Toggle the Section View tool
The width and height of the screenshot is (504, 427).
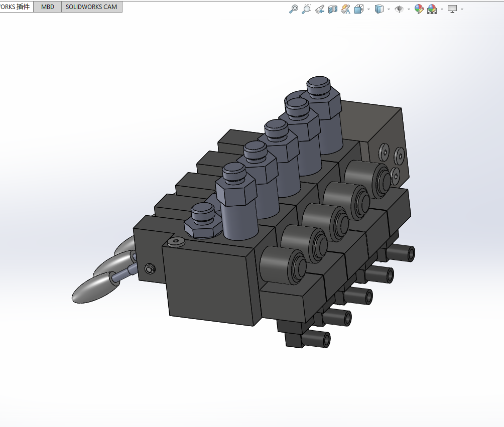tap(333, 9)
